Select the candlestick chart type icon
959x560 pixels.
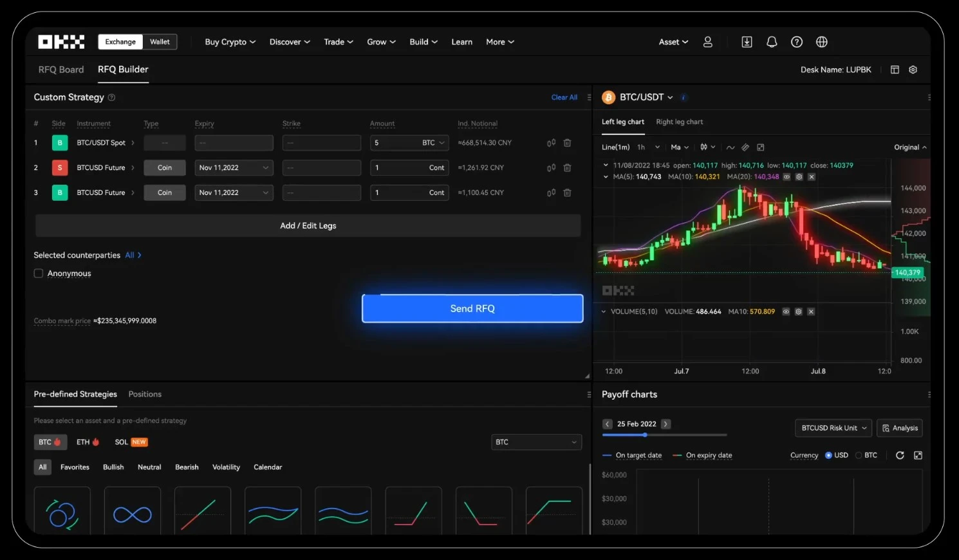coord(704,147)
